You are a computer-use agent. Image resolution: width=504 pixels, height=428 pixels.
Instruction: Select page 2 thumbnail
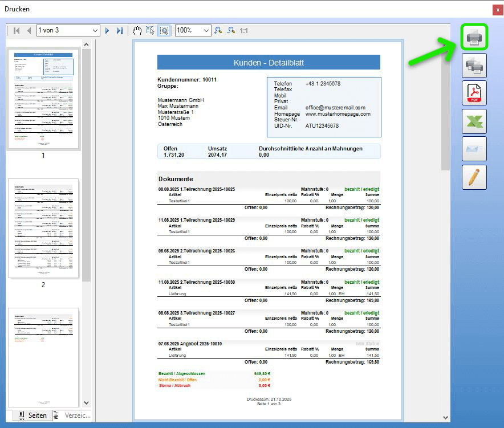(43, 229)
